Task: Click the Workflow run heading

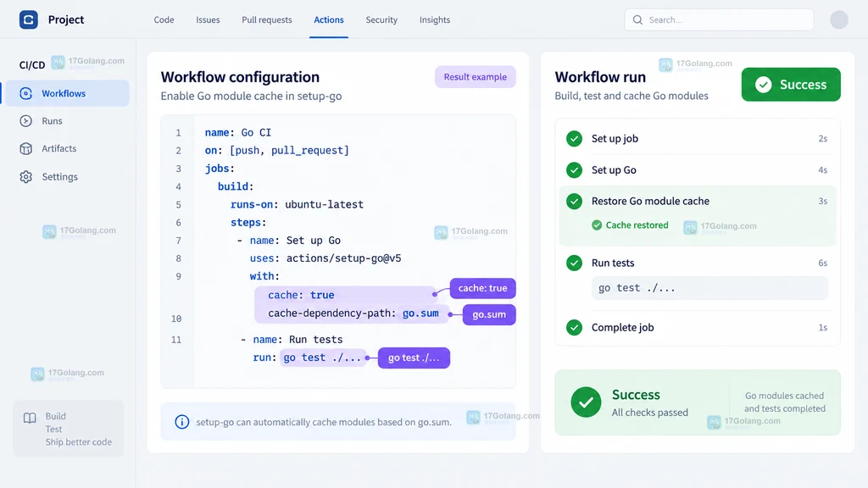Action: coord(600,77)
